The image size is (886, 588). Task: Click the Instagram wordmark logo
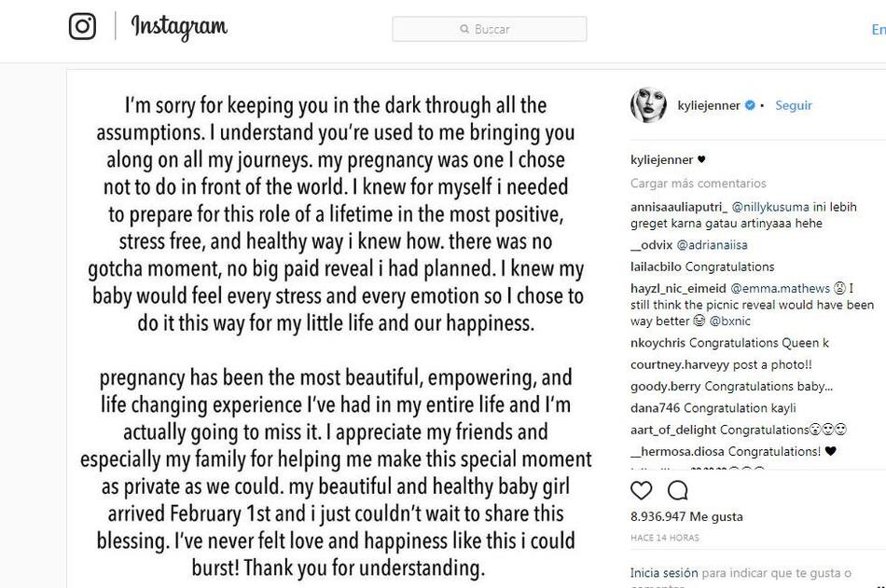[x=179, y=27]
